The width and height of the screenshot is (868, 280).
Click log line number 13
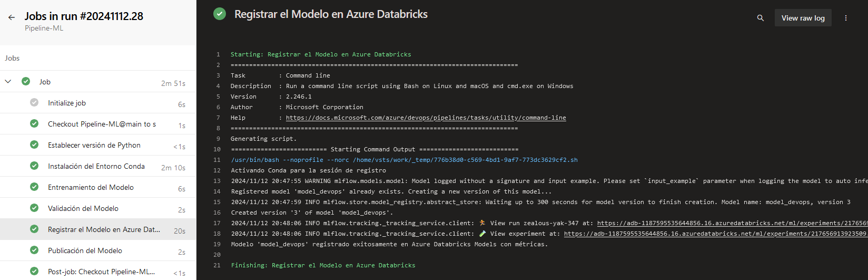point(217,181)
